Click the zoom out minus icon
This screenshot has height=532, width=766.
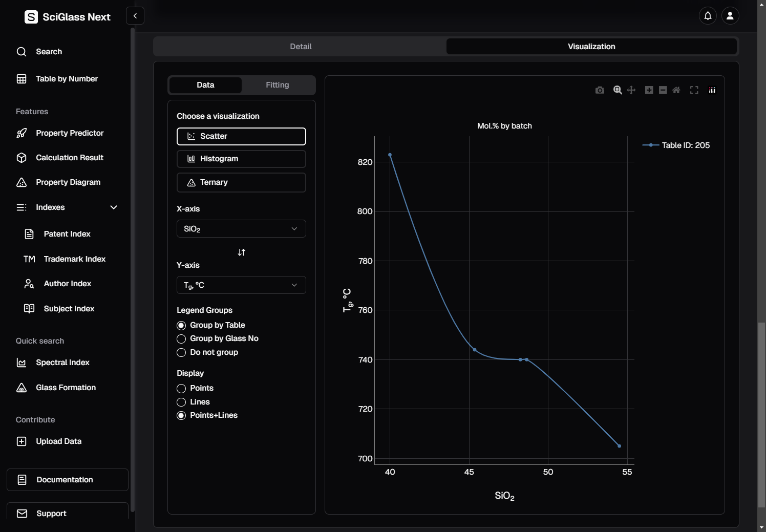coord(663,90)
